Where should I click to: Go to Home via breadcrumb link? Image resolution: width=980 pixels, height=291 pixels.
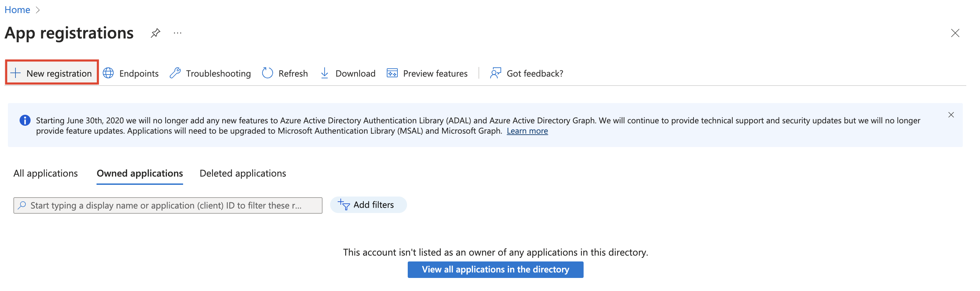[17, 10]
